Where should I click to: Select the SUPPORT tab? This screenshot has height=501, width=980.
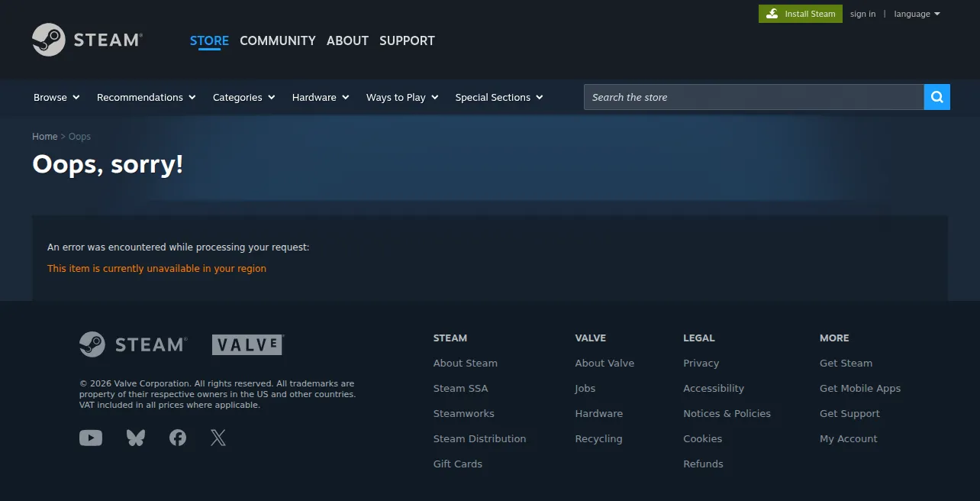click(x=407, y=40)
